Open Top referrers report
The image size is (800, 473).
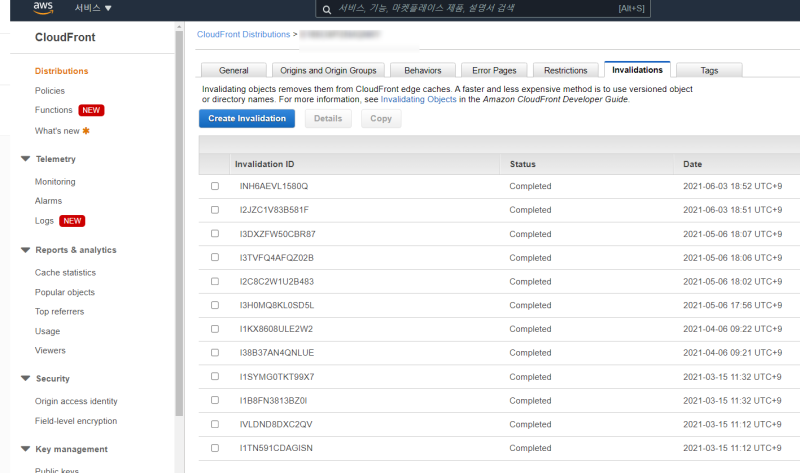(x=59, y=312)
